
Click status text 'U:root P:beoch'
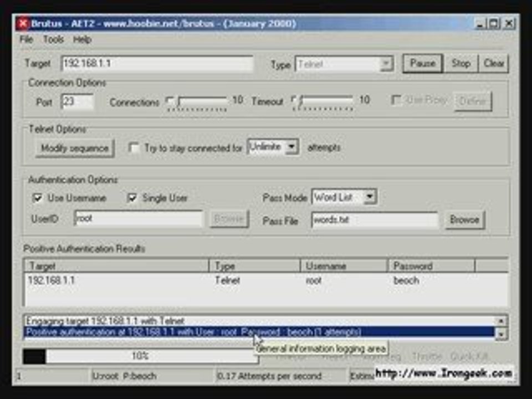pyautogui.click(x=125, y=376)
